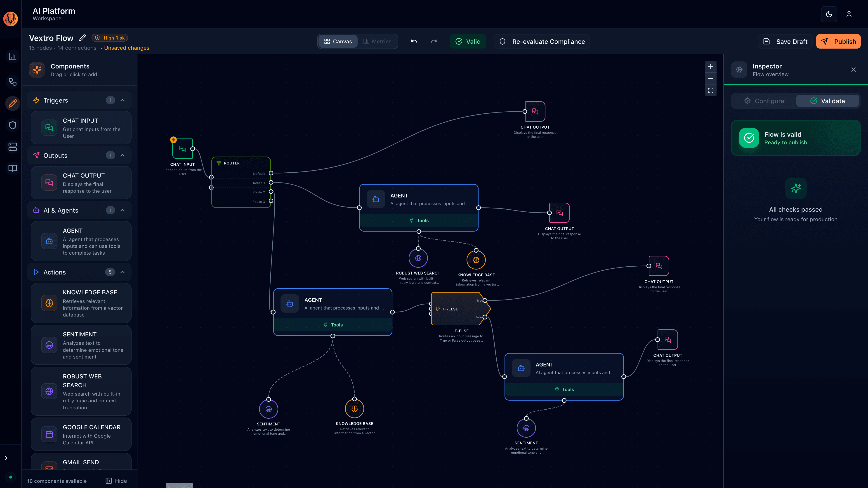Toggle dark mode with the moon icon
Image resolution: width=868 pixels, height=488 pixels.
point(829,14)
